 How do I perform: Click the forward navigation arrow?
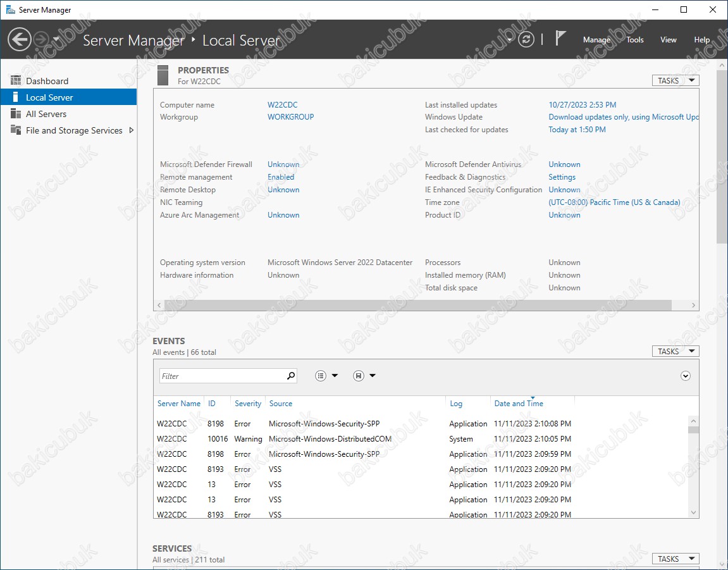pos(41,39)
